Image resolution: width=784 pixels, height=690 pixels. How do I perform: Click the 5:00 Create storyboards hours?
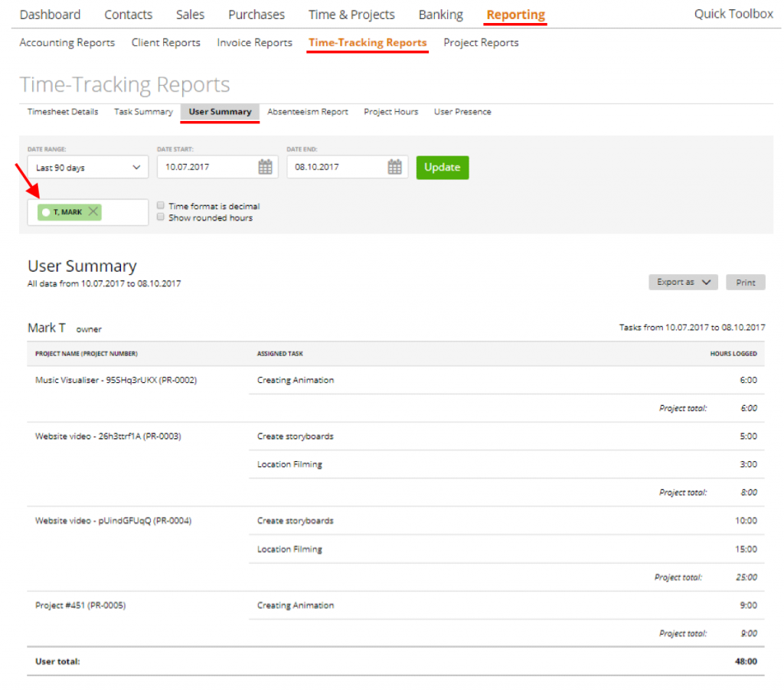(x=748, y=436)
